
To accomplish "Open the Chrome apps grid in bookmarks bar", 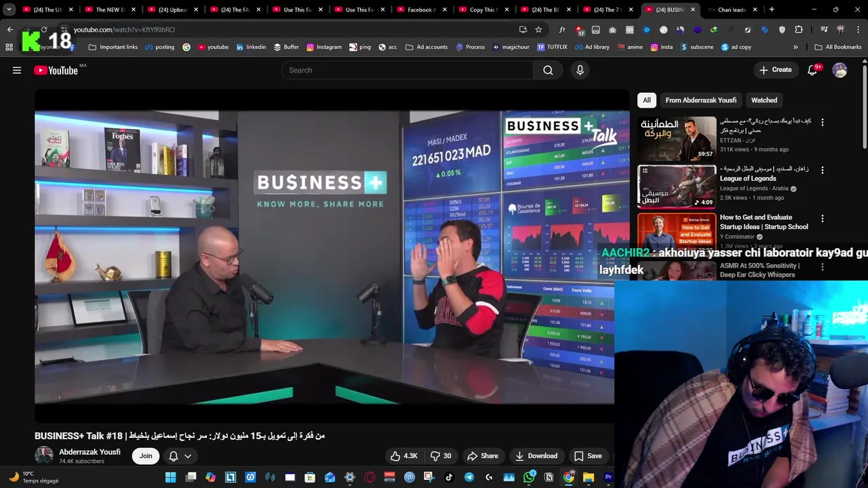I will (x=9, y=47).
